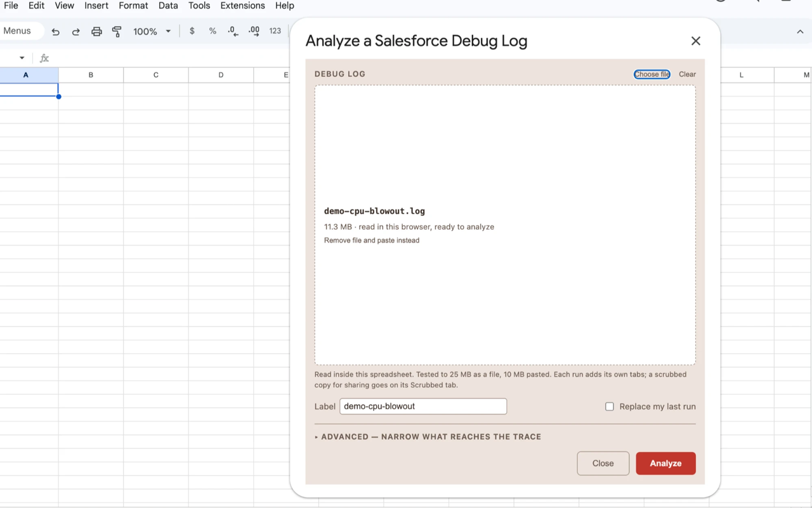The width and height of the screenshot is (812, 508).
Task: Redo the last undone action
Action: click(x=76, y=31)
